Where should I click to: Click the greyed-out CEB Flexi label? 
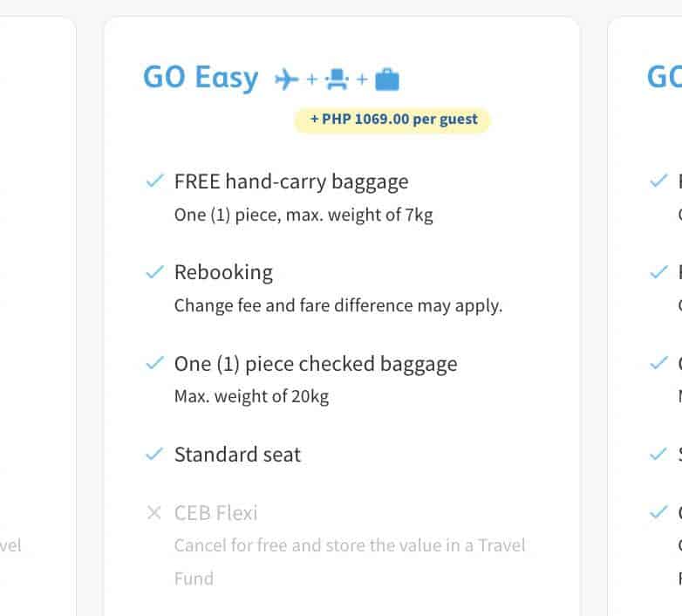coord(216,513)
